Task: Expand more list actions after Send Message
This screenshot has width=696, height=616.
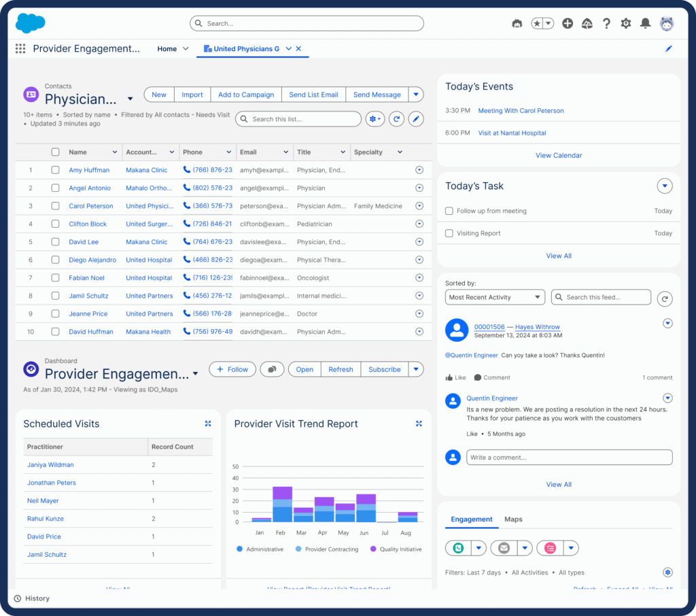Action: (x=416, y=94)
